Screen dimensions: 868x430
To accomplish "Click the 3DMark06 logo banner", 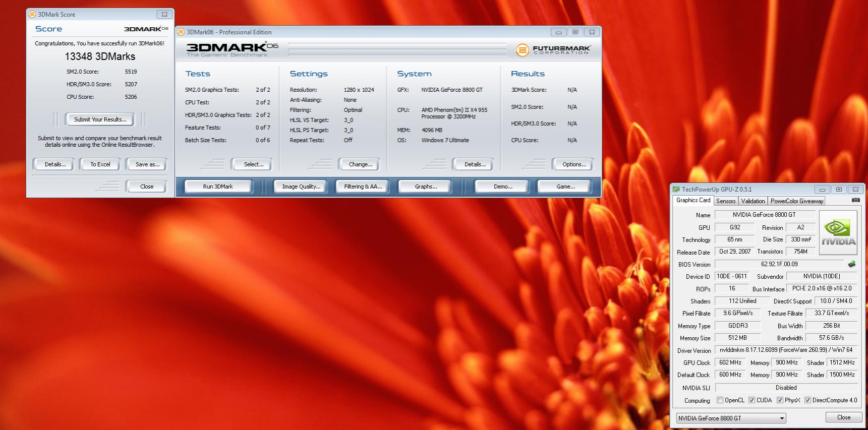I will pyautogui.click(x=232, y=49).
